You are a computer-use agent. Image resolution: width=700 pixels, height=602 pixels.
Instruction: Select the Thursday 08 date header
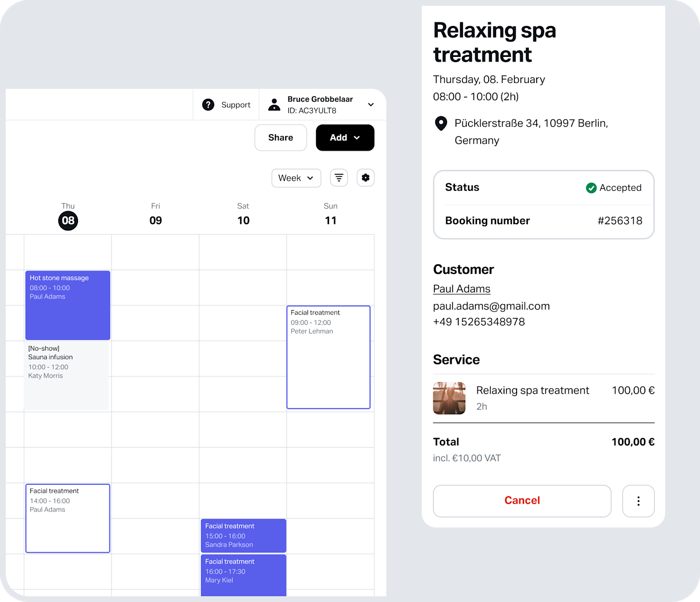pyautogui.click(x=68, y=221)
